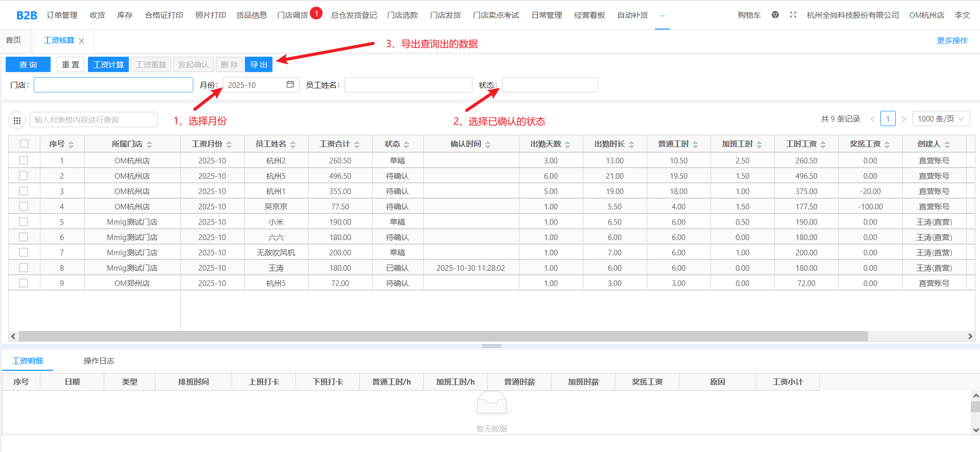Image resolution: width=980 pixels, height=452 pixels.
Task: Click the 导出 export button
Action: pos(259,64)
